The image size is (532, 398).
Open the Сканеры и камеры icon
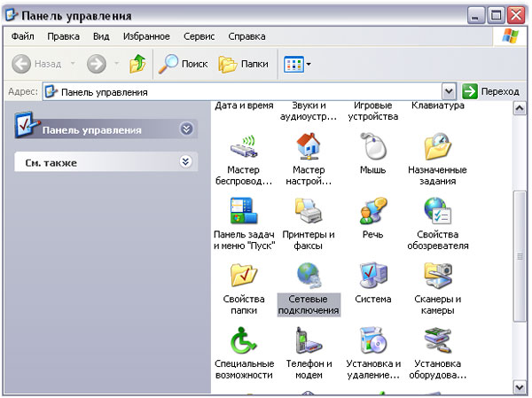[438, 275]
